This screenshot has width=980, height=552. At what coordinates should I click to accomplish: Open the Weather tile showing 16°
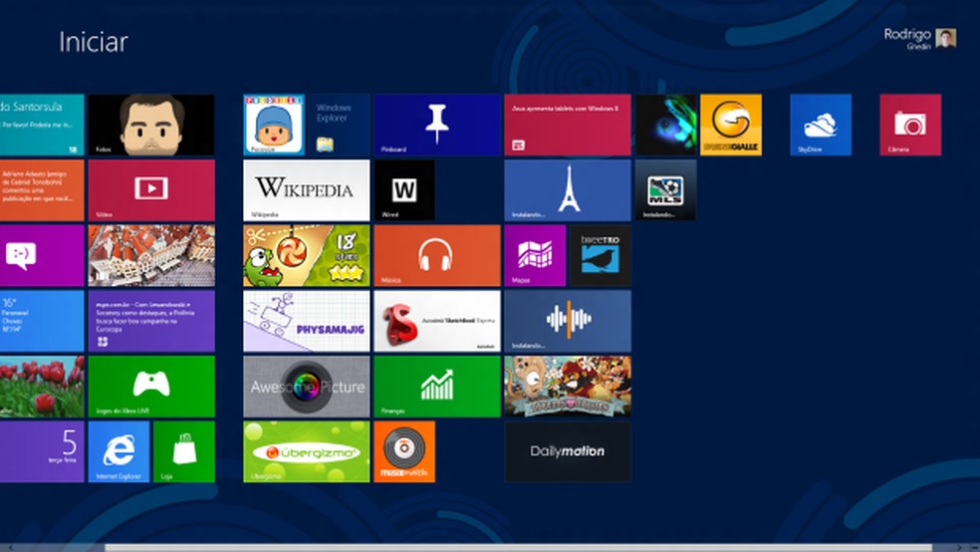[42, 321]
